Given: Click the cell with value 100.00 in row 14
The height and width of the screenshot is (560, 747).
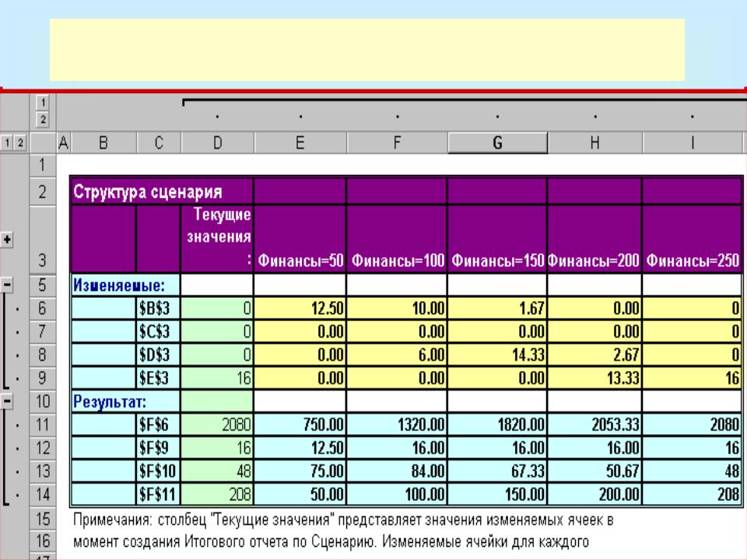Looking at the screenshot, I should [x=397, y=495].
